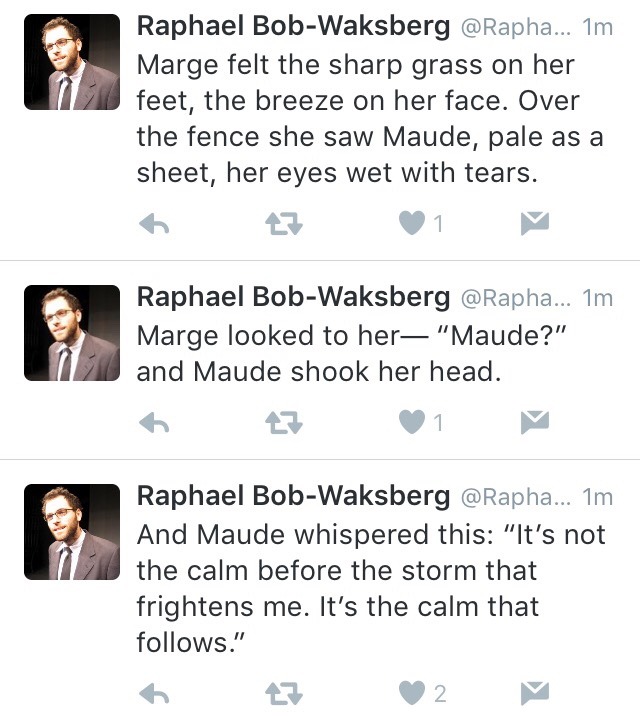Like the 'Maude shook her head' tweet
This screenshot has height=717, width=640.
click(x=411, y=424)
